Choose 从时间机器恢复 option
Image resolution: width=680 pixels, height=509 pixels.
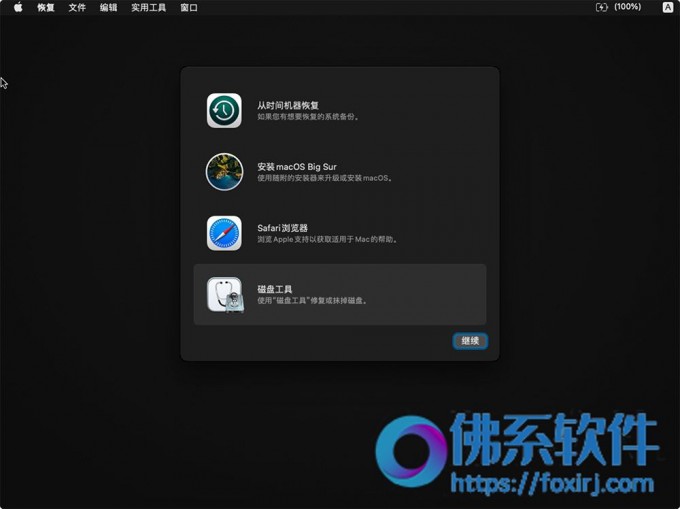(340, 111)
